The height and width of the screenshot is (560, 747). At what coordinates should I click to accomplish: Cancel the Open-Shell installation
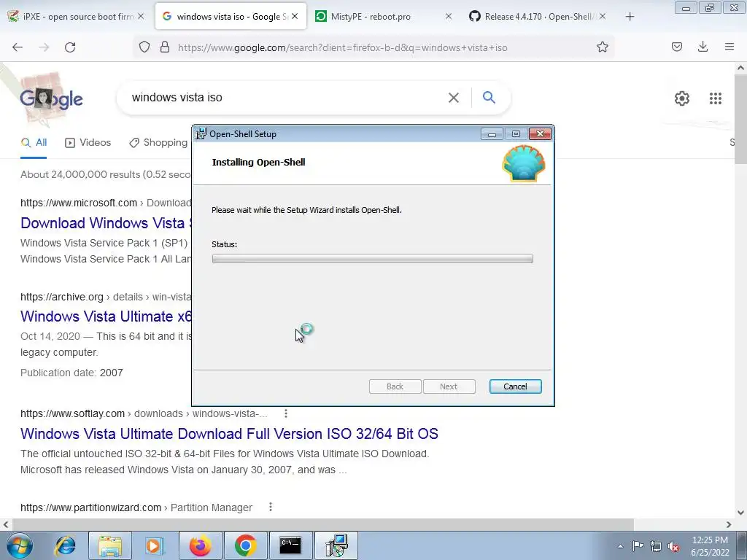click(x=516, y=386)
